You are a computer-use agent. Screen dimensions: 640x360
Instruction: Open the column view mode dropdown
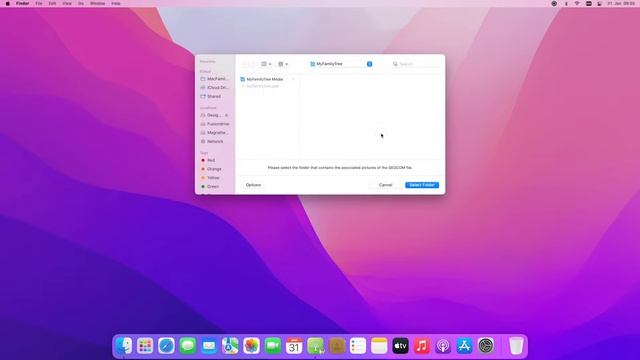pos(266,64)
